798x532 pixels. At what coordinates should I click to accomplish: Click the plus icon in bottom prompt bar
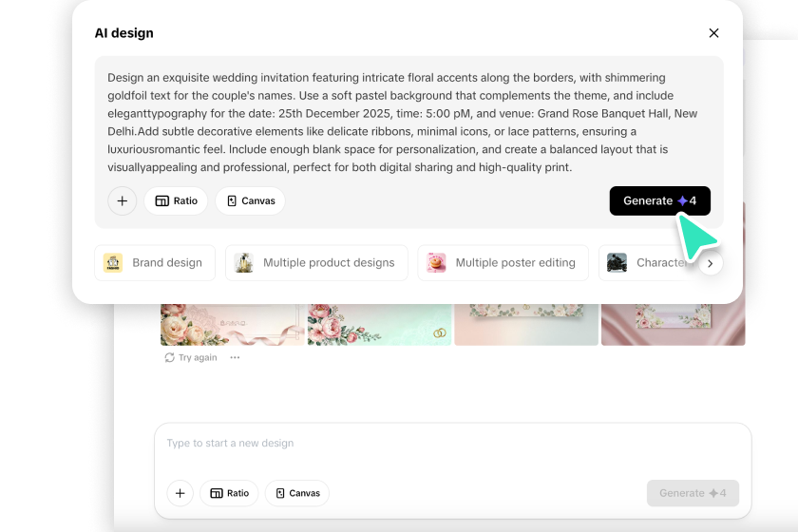click(180, 493)
